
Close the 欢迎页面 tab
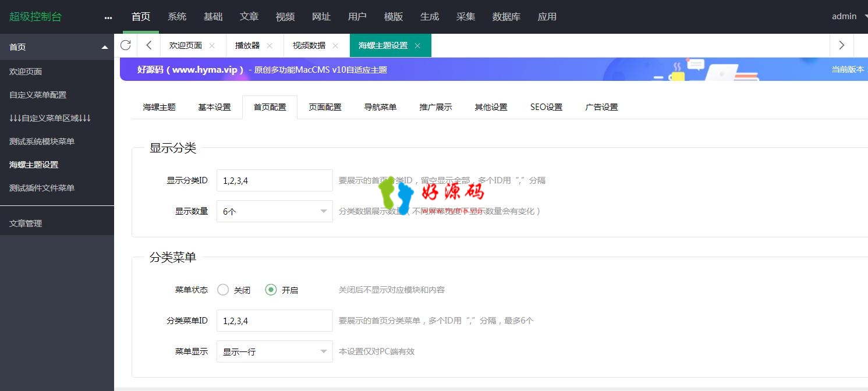[x=211, y=45]
